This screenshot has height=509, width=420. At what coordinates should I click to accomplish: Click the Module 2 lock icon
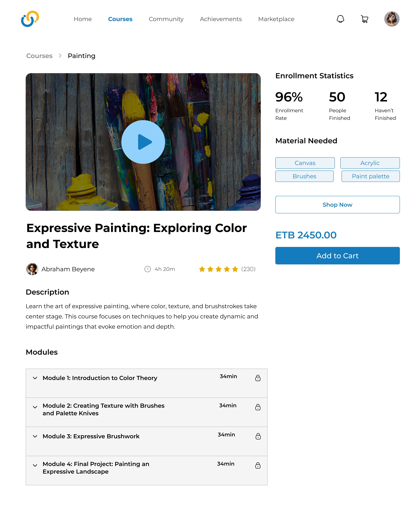[x=258, y=407]
